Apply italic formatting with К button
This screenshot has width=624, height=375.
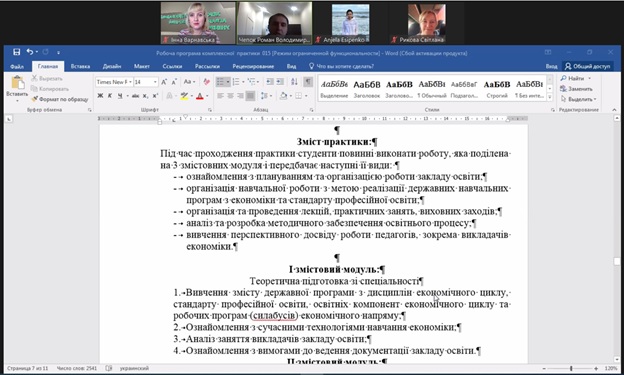(x=110, y=96)
